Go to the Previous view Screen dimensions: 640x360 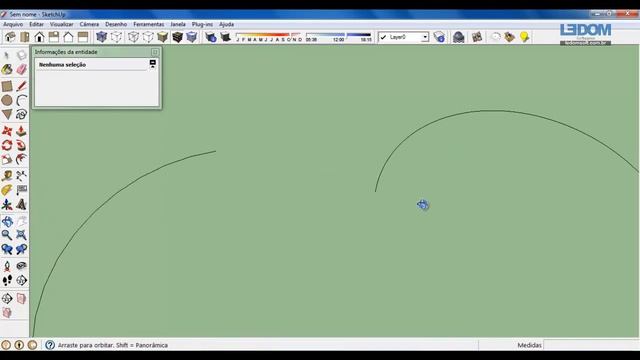(7, 249)
